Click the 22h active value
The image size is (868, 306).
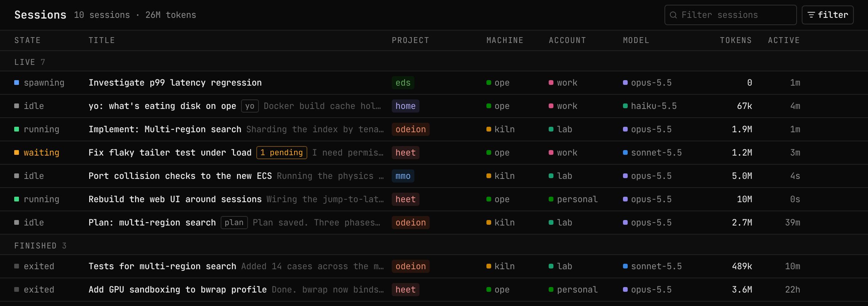[793, 290]
